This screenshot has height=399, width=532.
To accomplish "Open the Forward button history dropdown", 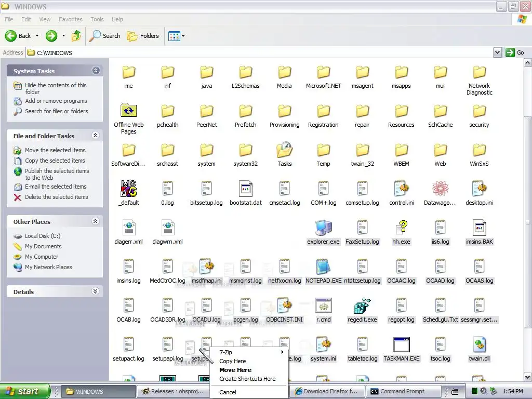I will [63, 36].
